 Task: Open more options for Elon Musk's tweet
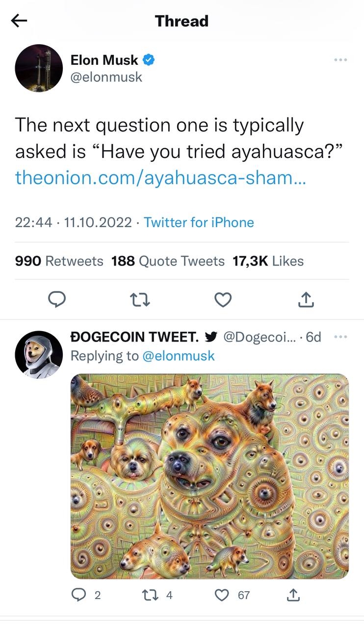340,60
